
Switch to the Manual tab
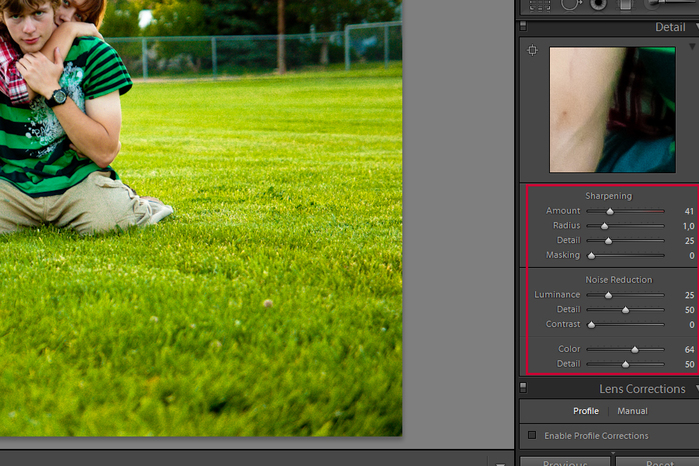pyautogui.click(x=632, y=411)
